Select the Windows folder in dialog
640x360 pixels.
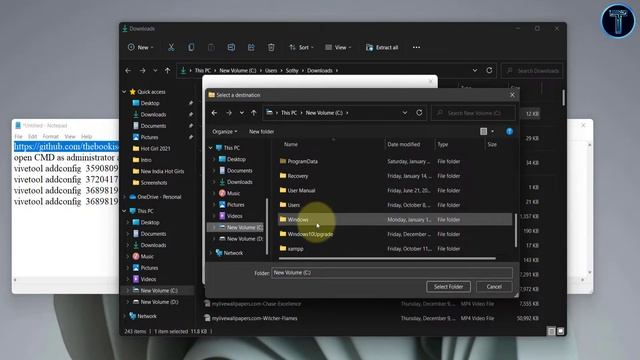pyautogui.click(x=395, y=220)
